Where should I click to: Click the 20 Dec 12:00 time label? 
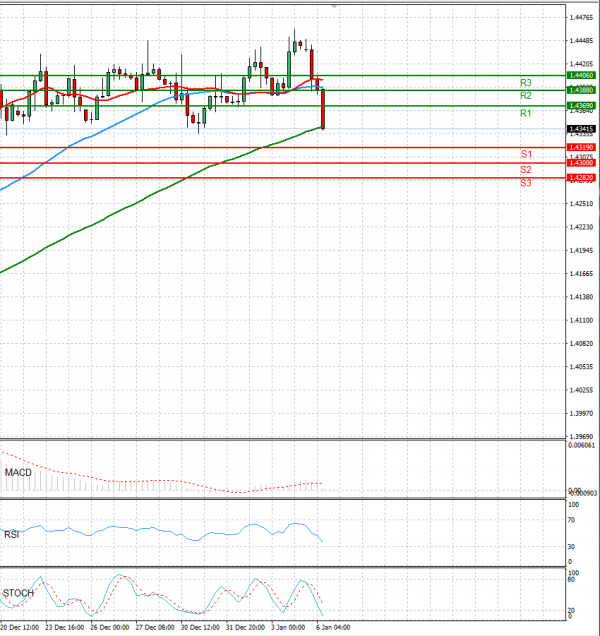click(20, 627)
